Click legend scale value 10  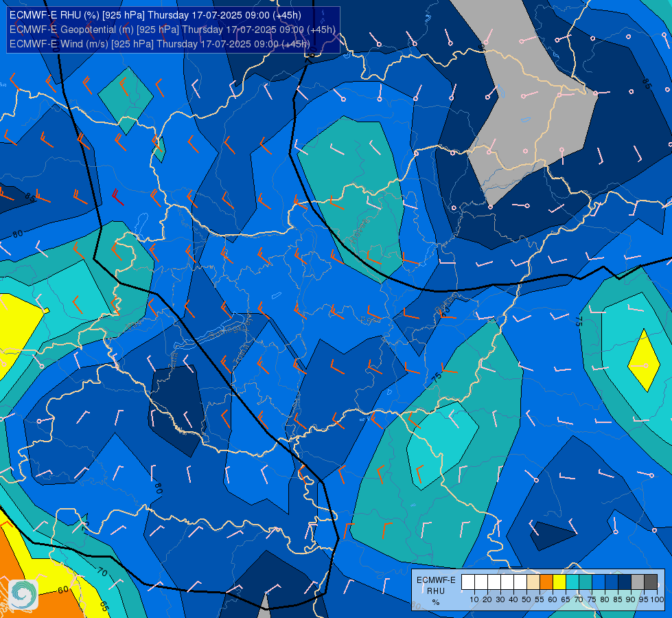coord(474,599)
